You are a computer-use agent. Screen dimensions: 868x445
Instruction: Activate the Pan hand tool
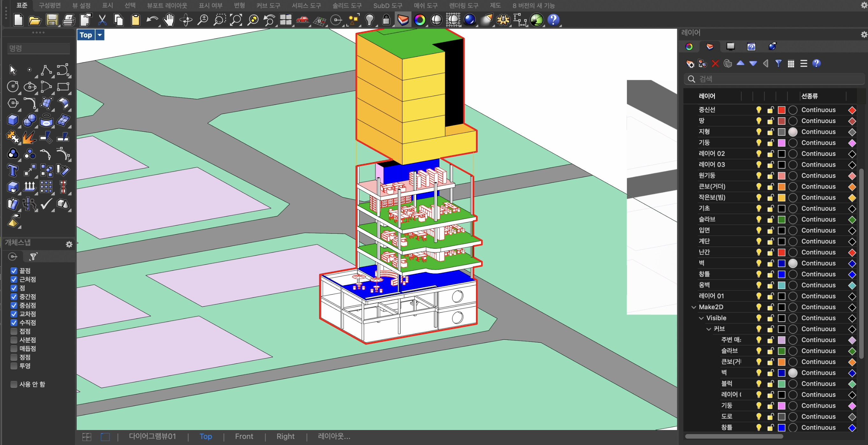coord(169,20)
